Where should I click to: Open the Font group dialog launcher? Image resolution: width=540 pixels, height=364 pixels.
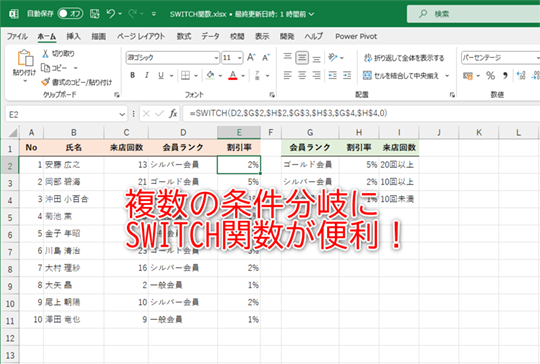(272, 94)
